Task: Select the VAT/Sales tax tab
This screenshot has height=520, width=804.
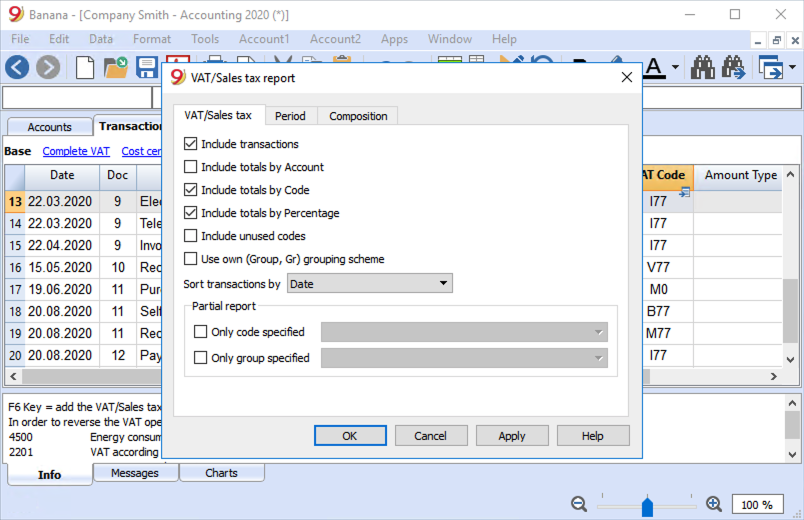Action: tap(218, 115)
